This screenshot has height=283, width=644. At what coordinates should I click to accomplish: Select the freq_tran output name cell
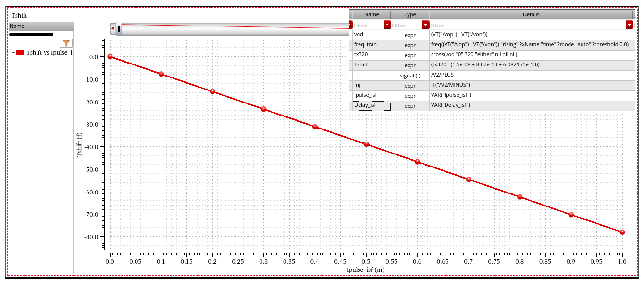[372, 45]
